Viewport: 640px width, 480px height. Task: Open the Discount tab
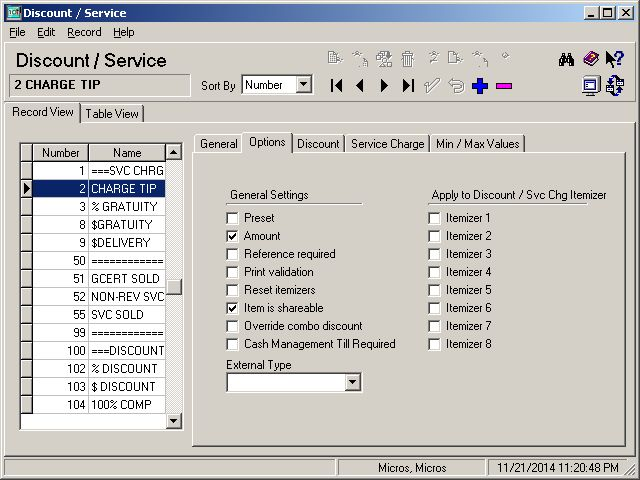pos(318,144)
